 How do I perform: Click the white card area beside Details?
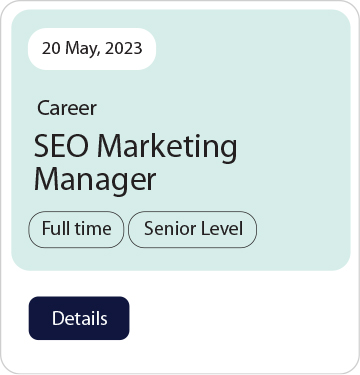(x=240, y=318)
